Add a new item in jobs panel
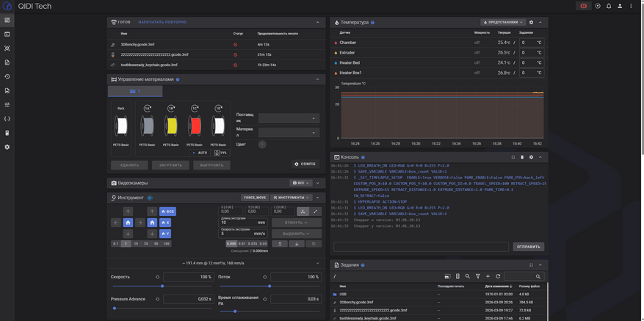This screenshot has height=321, width=644. tap(488, 276)
